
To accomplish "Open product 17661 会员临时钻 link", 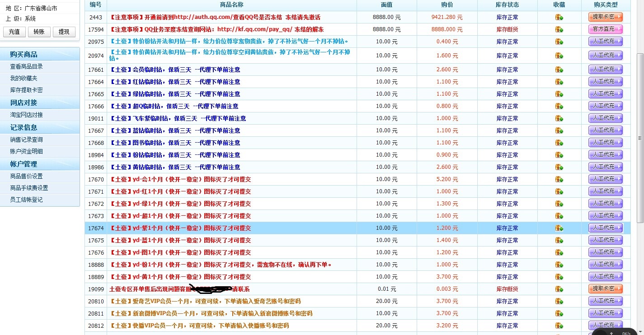I will 175,70.
